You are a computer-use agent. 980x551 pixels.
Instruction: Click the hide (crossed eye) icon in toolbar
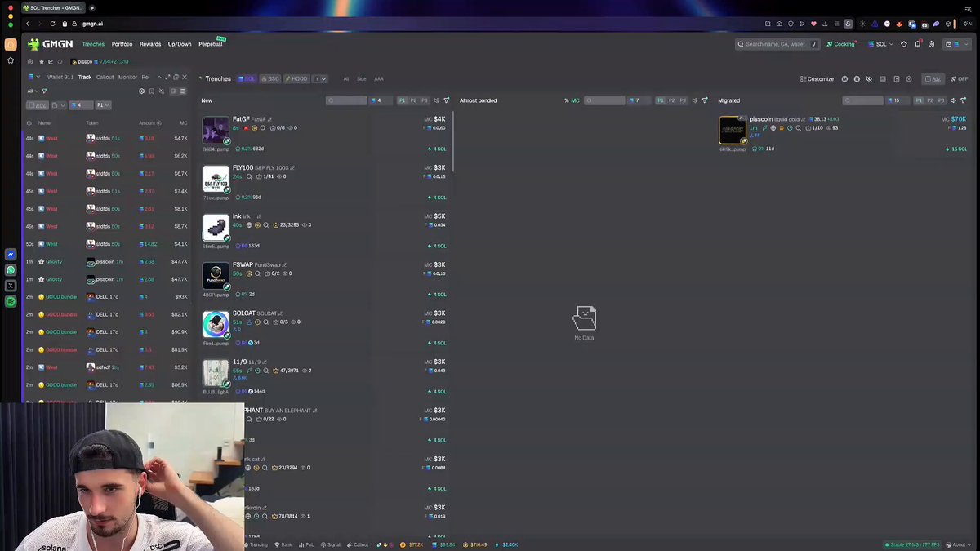pyautogui.click(x=870, y=79)
